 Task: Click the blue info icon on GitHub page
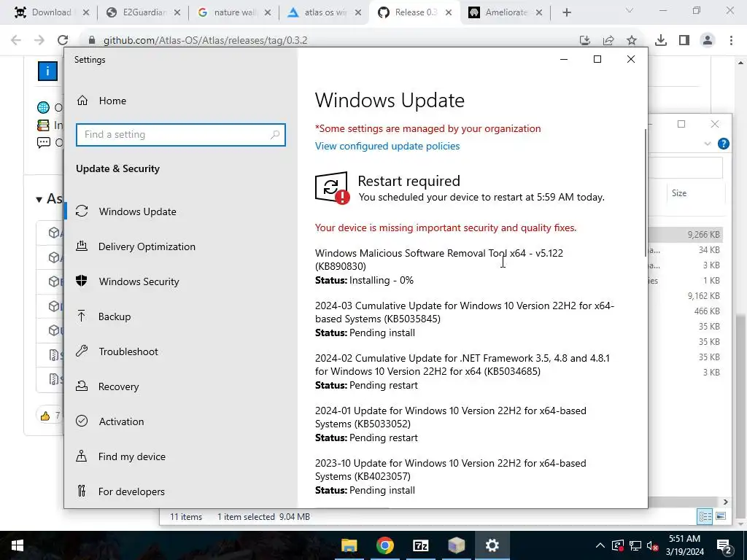point(47,71)
